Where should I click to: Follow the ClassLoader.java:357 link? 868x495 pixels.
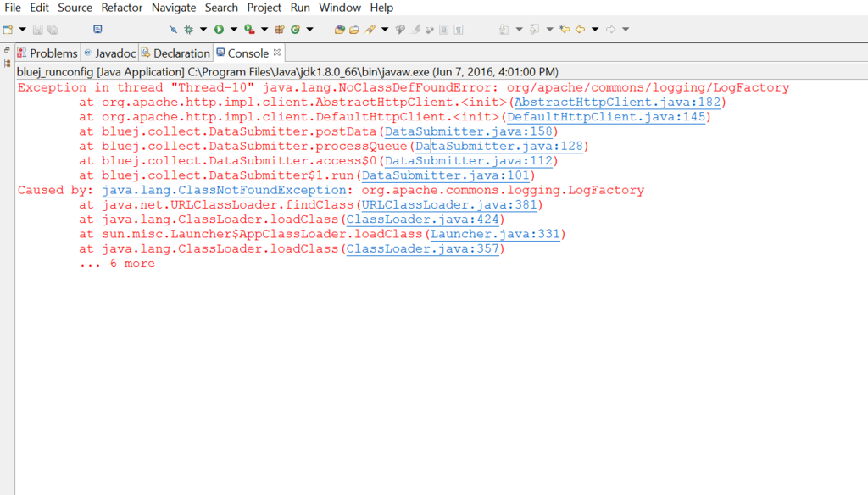pyautogui.click(x=422, y=249)
